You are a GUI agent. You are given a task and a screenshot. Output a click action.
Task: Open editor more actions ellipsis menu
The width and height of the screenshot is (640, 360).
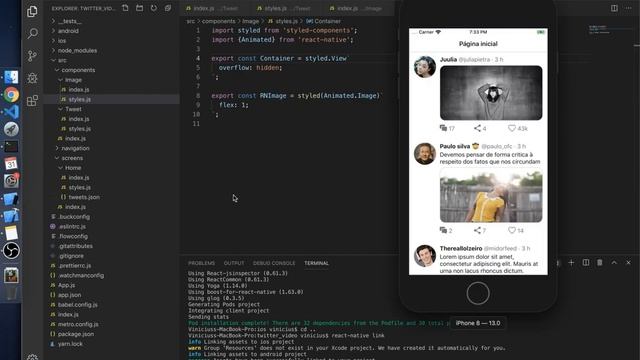pyautogui.click(x=629, y=8)
